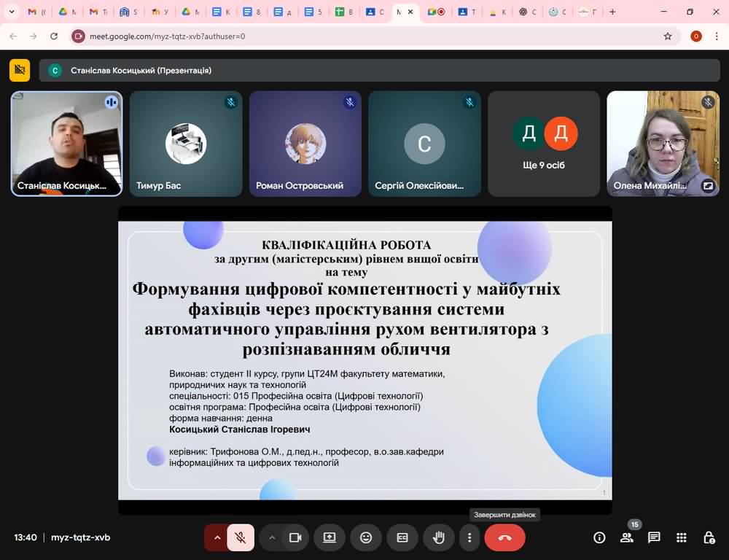Expand audio settings arrow beside microphone
This screenshot has height=560, width=729.
[x=217, y=537]
